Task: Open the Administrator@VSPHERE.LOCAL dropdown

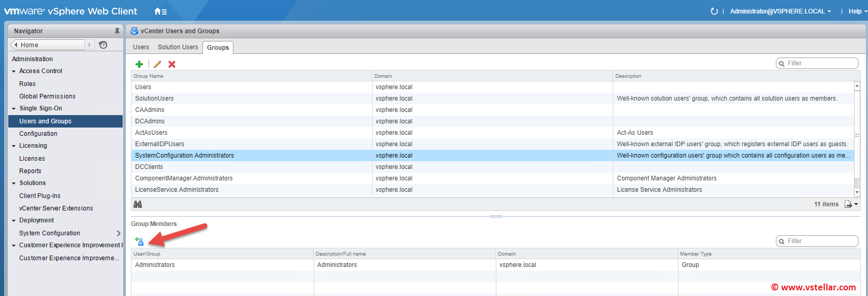Action: click(781, 11)
